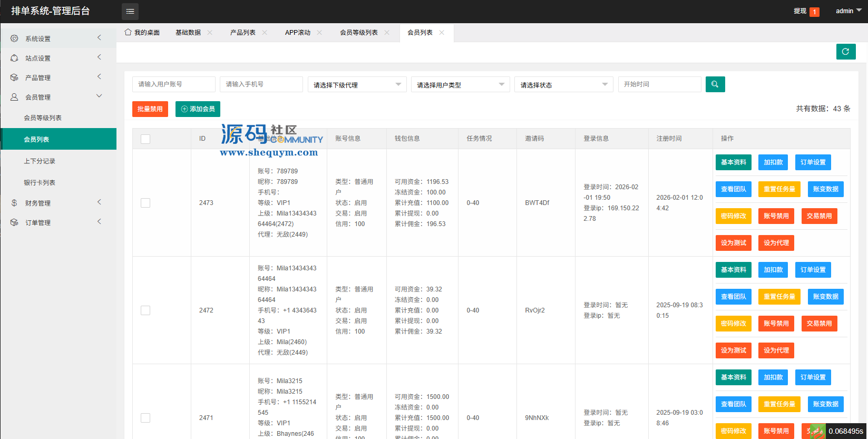
Task: Toggle the select-all checkbox in table header
Action: [x=145, y=139]
